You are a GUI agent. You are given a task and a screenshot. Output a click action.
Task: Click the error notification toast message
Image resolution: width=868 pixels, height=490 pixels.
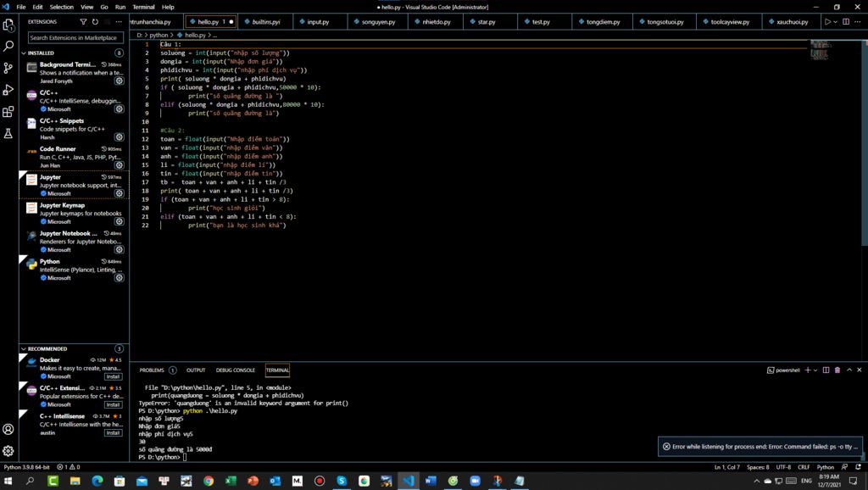click(760, 446)
